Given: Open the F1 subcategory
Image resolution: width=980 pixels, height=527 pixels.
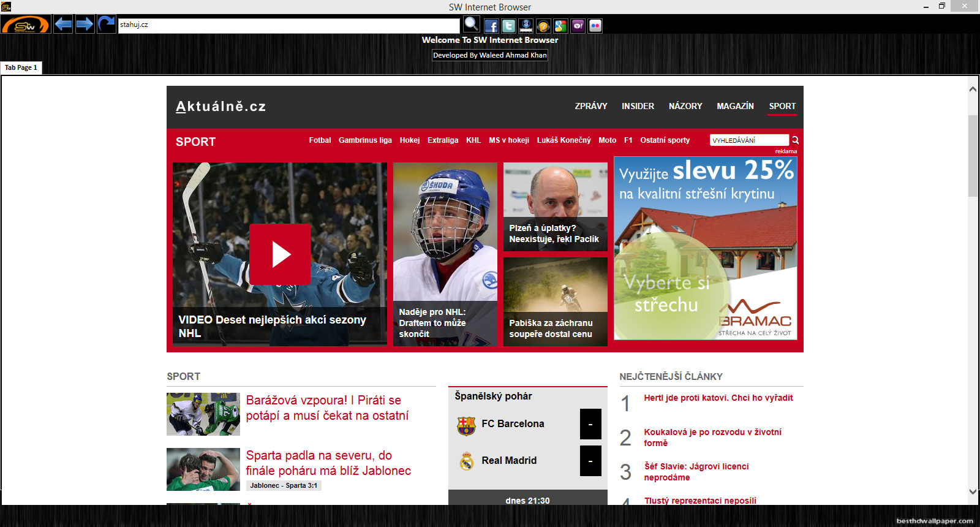Looking at the screenshot, I should tap(628, 140).
